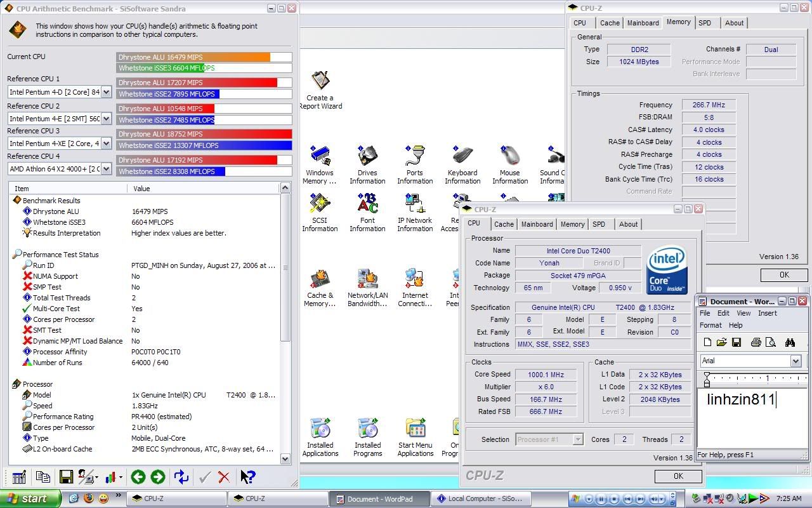The image size is (812, 508).
Task: Open Cache & Memory benchmark module
Action: click(x=320, y=288)
